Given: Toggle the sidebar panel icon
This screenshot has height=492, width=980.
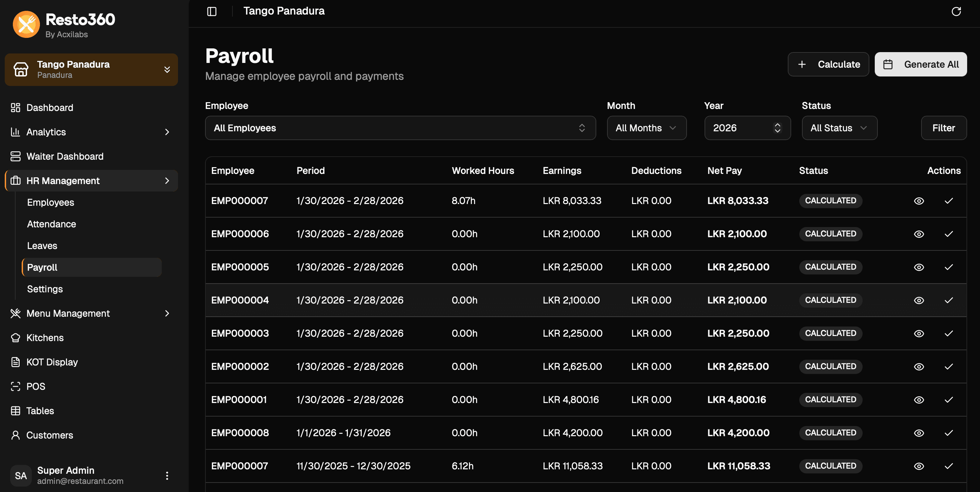Looking at the screenshot, I should 211,12.
